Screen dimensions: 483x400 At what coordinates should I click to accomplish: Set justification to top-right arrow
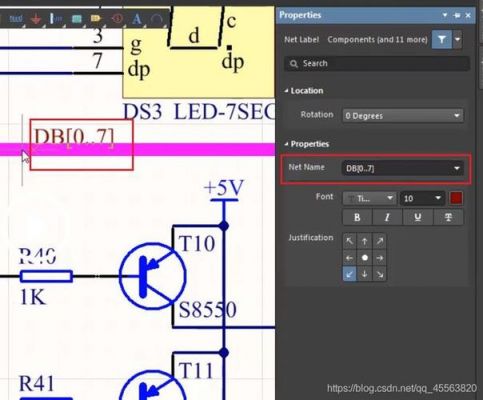[x=380, y=241]
